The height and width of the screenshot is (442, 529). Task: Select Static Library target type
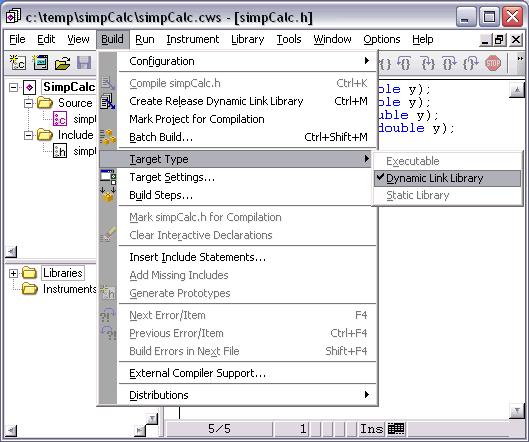click(x=447, y=195)
